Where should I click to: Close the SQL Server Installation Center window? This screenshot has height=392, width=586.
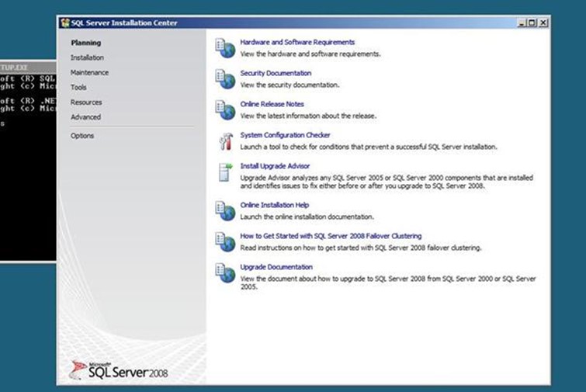click(543, 23)
